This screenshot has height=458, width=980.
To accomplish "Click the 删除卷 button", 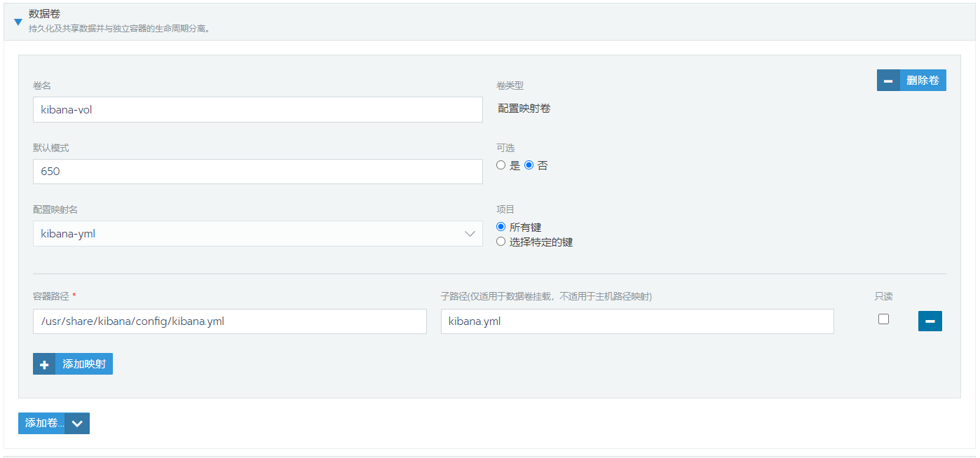I will point(922,81).
